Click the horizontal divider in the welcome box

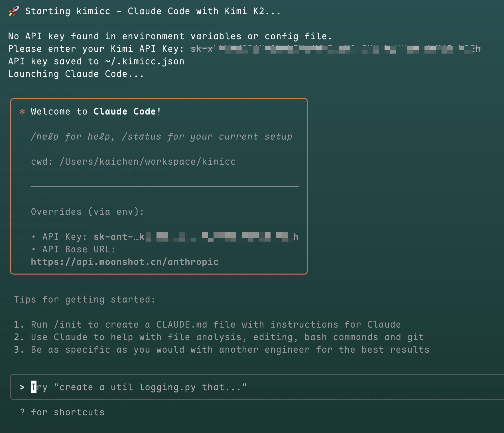coord(164,186)
